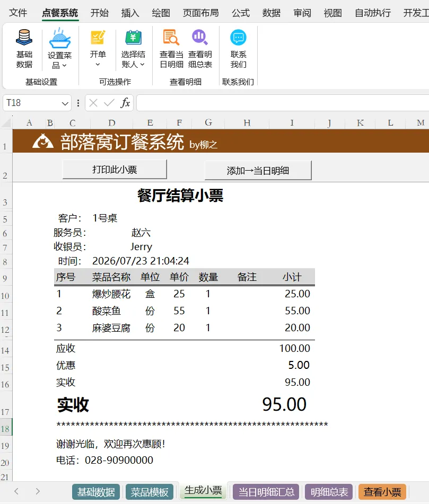429x504 pixels.
Task: Click the formula bar input field
Action: tap(283, 103)
